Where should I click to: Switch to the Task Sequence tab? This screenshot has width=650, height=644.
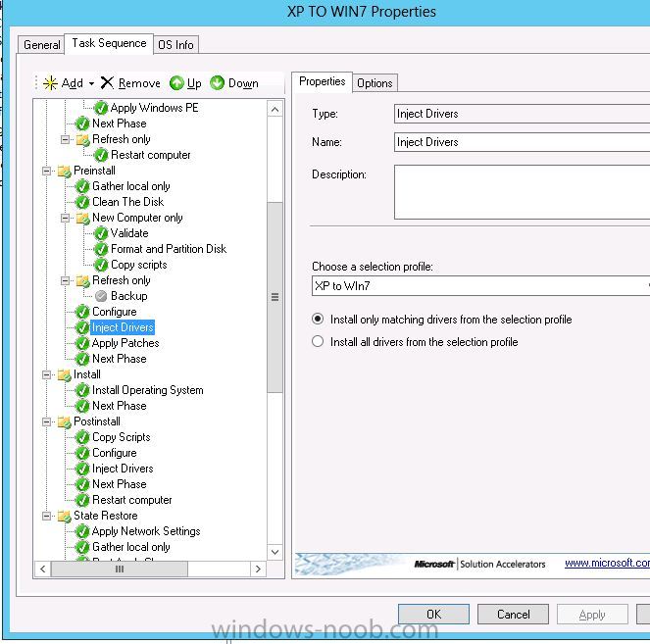click(x=109, y=43)
